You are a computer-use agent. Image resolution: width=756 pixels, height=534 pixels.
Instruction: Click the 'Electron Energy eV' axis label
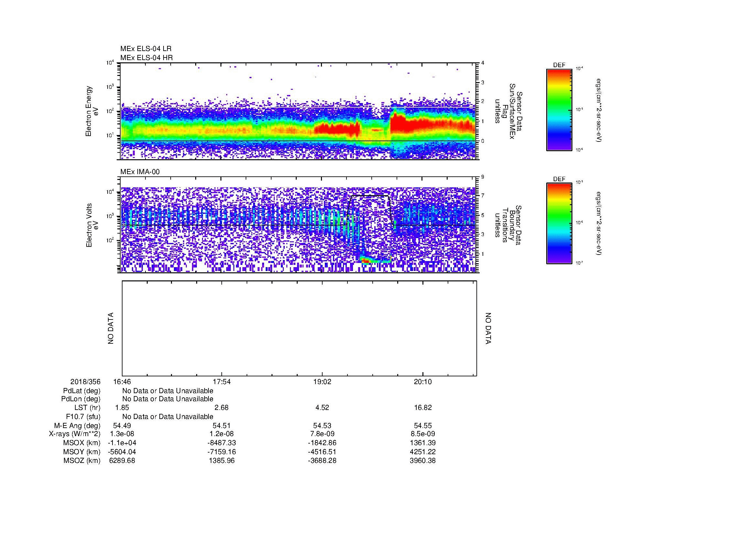click(92, 111)
